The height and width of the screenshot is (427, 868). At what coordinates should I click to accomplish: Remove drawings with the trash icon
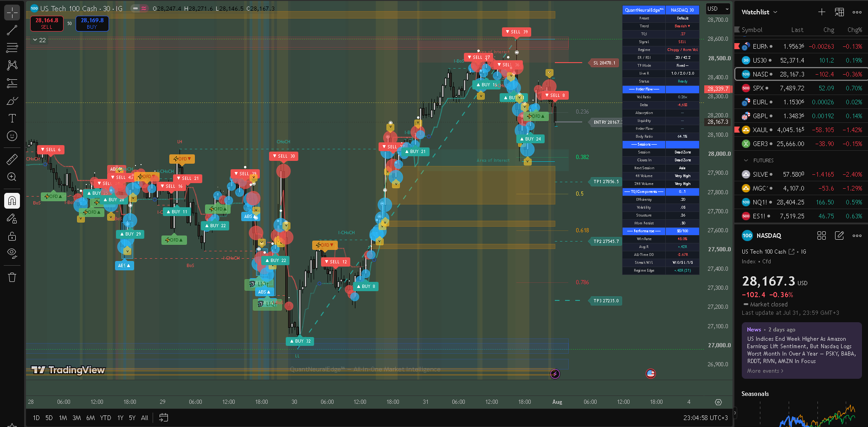[x=12, y=277]
